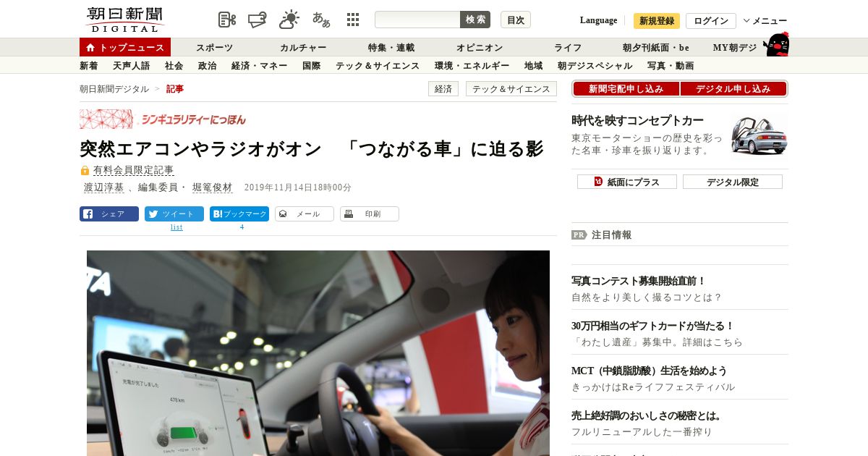Select the オピニオン tab
The width and height of the screenshot is (868, 456).
tap(480, 48)
